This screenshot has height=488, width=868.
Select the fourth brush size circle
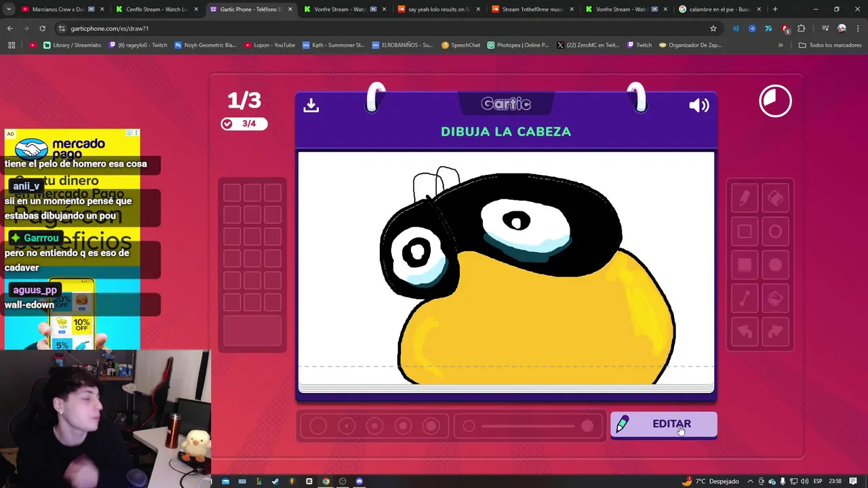pos(403,426)
